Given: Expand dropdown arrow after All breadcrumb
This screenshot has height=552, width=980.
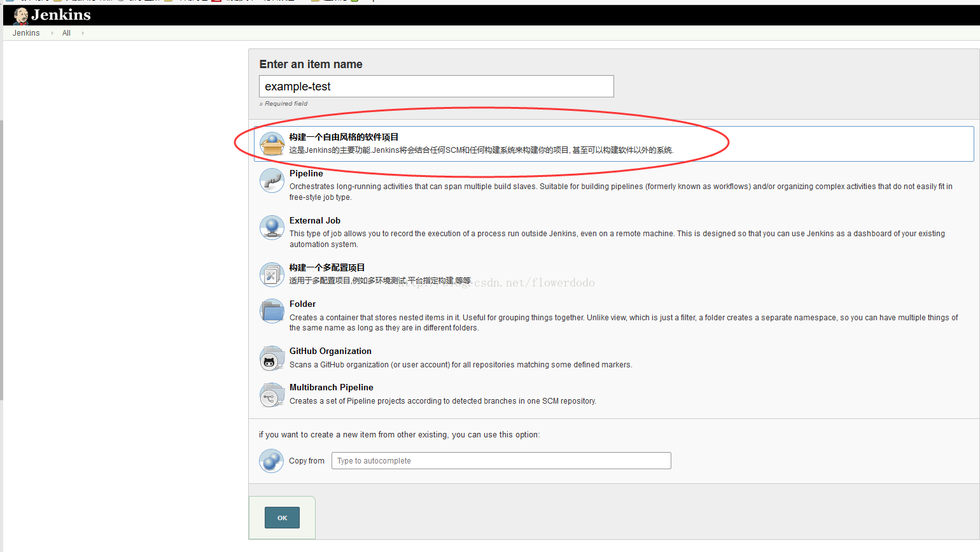Looking at the screenshot, I should coord(83,33).
